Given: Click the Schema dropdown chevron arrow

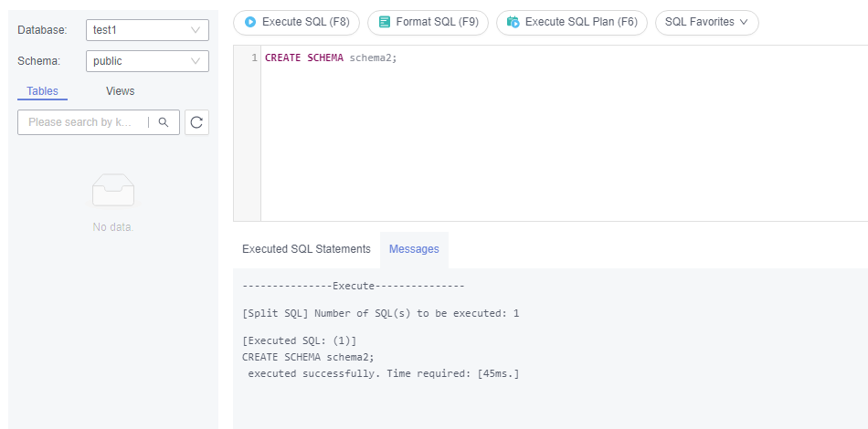Looking at the screenshot, I should click(x=196, y=61).
